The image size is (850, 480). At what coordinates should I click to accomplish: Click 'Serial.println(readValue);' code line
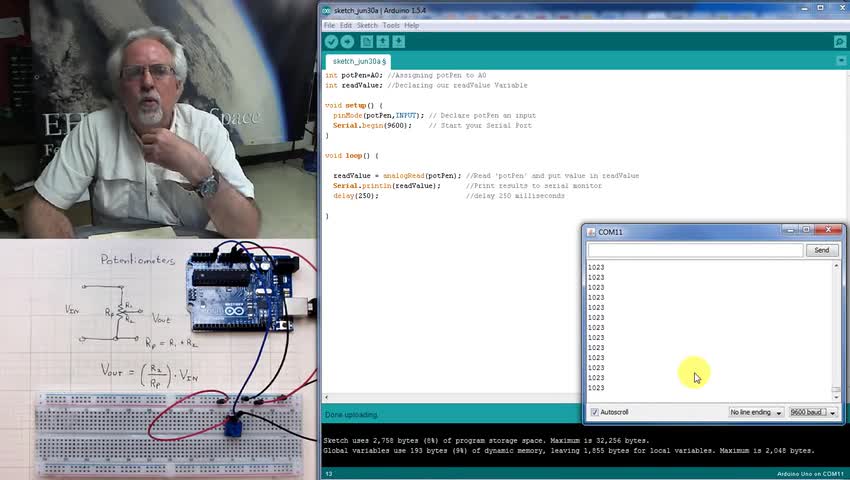[387, 185]
